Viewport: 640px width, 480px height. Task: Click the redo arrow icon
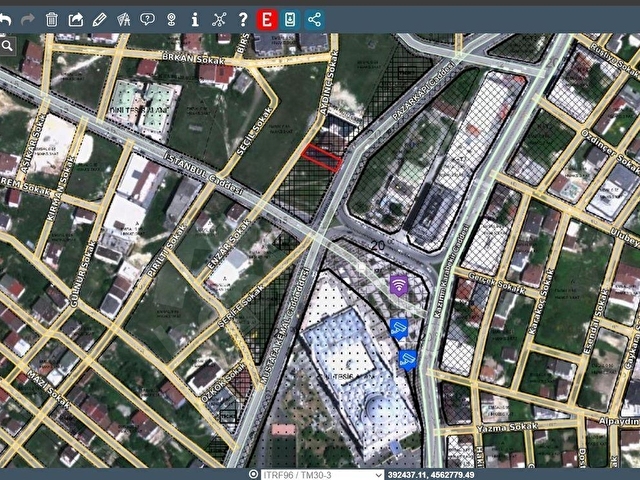[x=27, y=19]
